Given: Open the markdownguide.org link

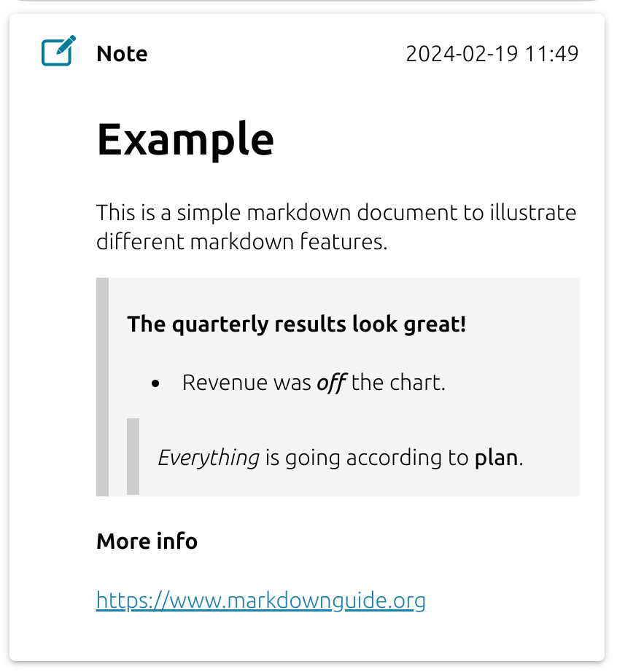Looking at the screenshot, I should click(260, 601).
